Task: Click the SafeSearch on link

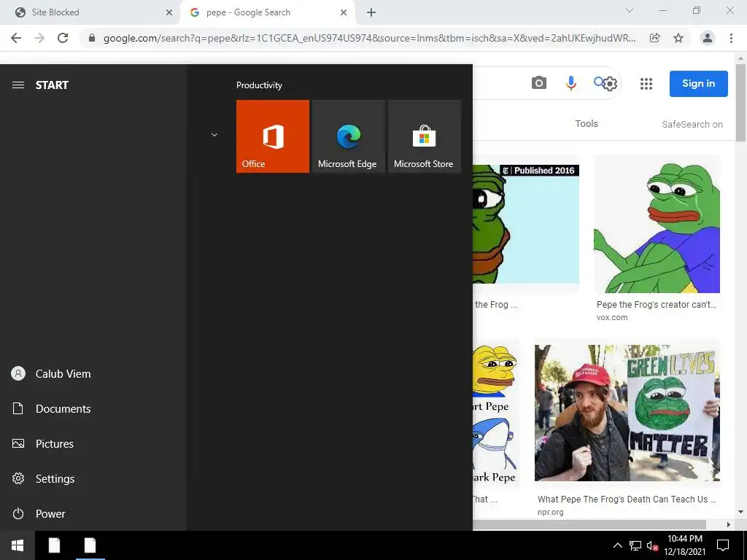Action: pos(692,124)
